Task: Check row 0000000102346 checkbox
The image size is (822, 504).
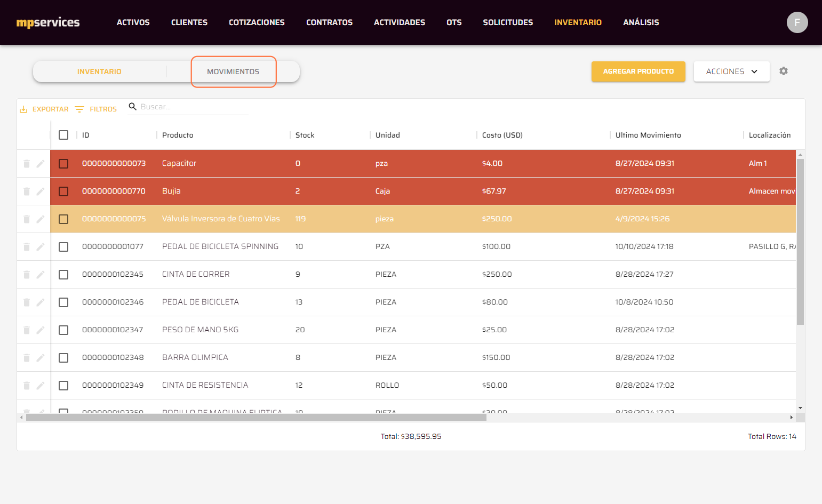Action: click(x=63, y=302)
